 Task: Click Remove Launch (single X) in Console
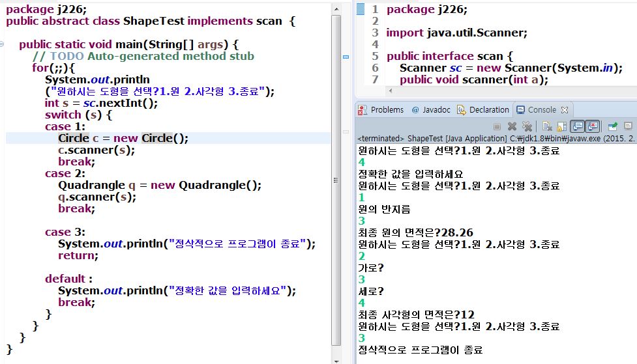(512, 126)
